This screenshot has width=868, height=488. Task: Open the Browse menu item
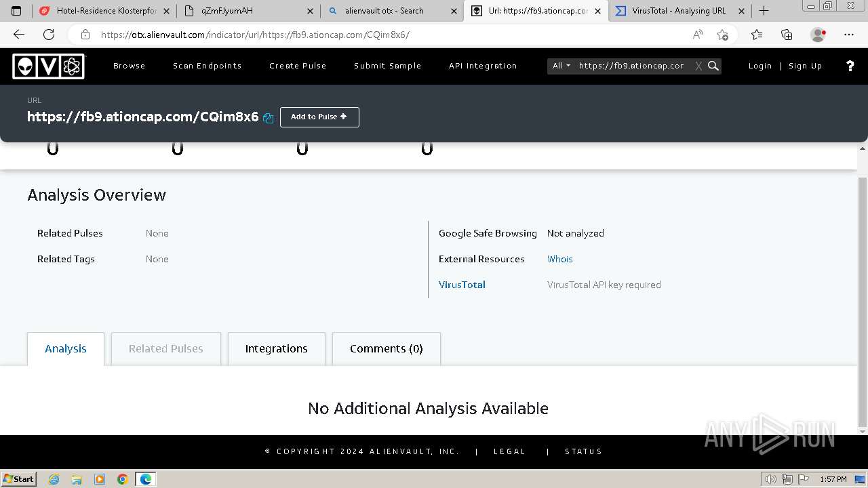tap(130, 66)
